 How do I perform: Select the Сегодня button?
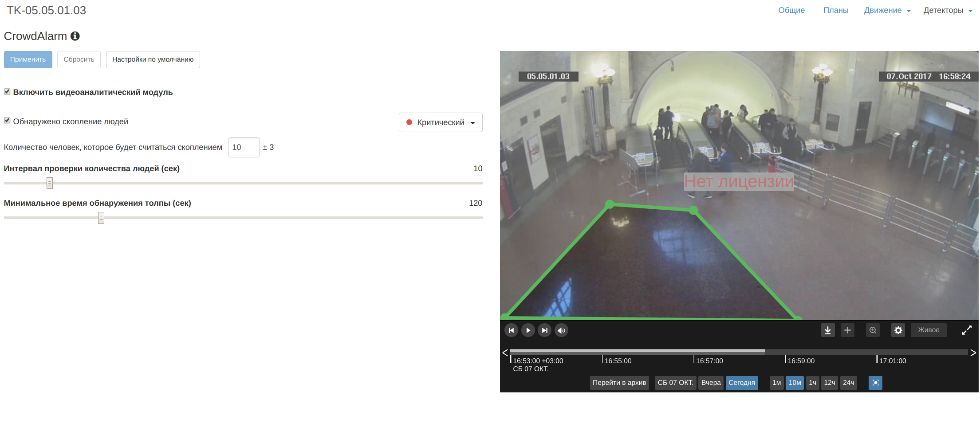(742, 383)
